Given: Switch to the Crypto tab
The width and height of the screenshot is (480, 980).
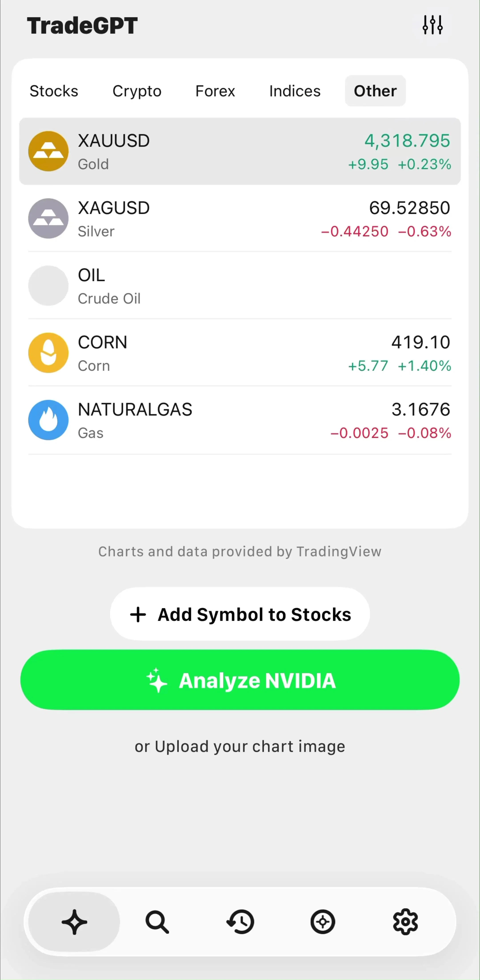Looking at the screenshot, I should [x=137, y=91].
